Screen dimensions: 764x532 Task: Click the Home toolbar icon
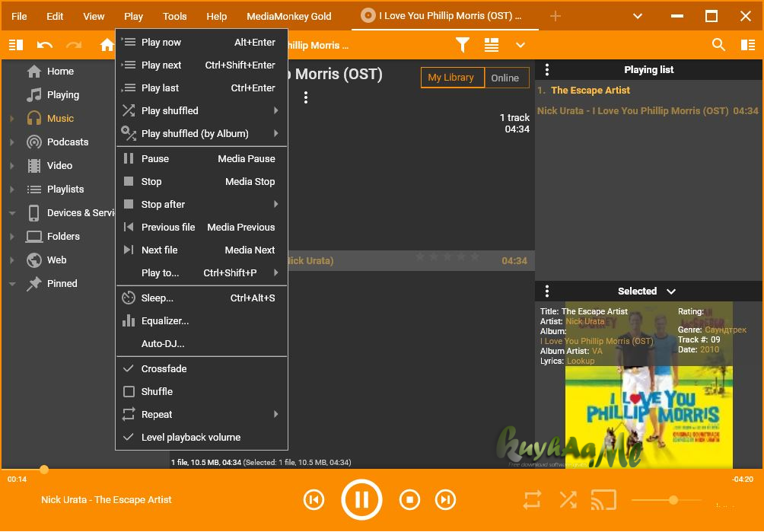tap(107, 45)
